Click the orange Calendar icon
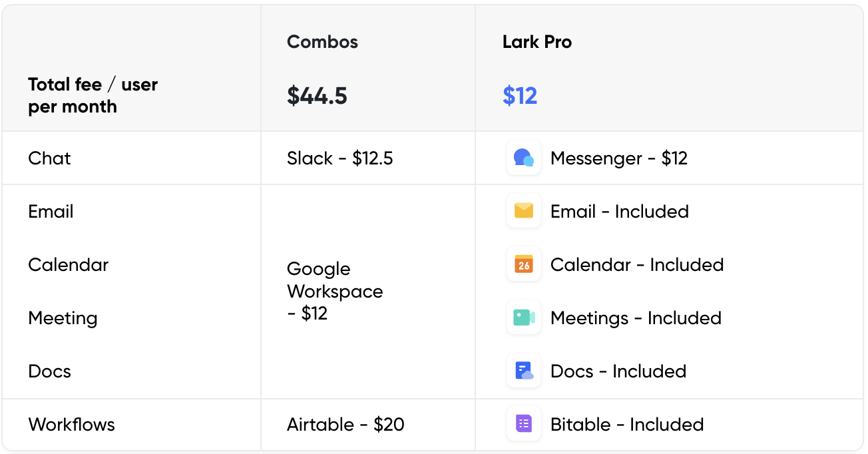Screen dimensions: 868x454 pyautogui.click(x=524, y=265)
